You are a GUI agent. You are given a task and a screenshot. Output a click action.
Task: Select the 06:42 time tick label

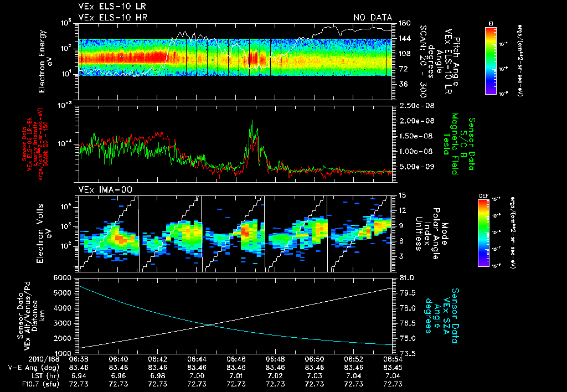click(157, 360)
